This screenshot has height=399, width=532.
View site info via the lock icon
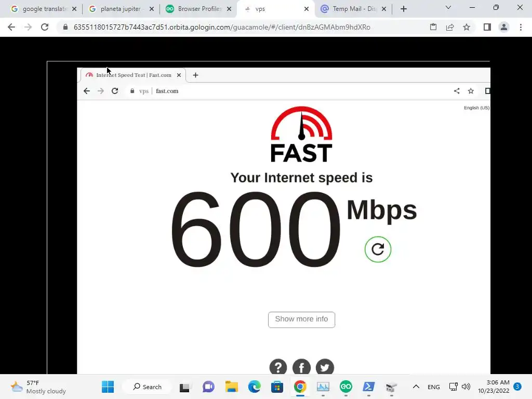pyautogui.click(x=65, y=27)
